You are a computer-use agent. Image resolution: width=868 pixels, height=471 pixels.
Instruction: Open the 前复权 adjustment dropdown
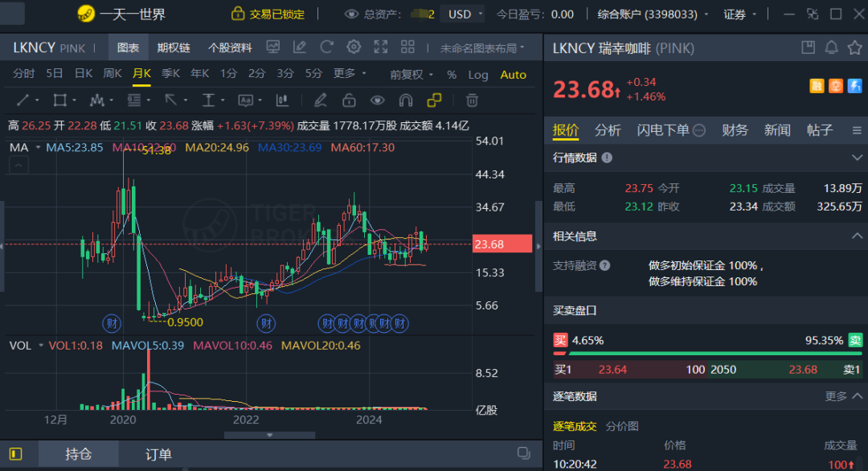(x=411, y=74)
